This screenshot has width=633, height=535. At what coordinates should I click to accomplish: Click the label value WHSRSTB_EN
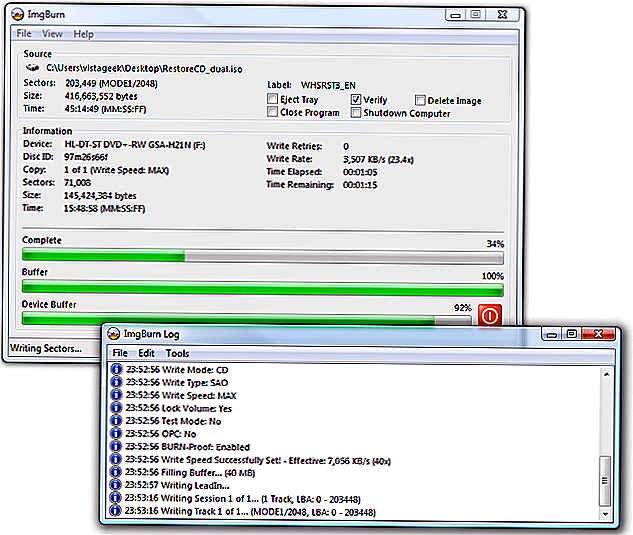click(x=328, y=85)
